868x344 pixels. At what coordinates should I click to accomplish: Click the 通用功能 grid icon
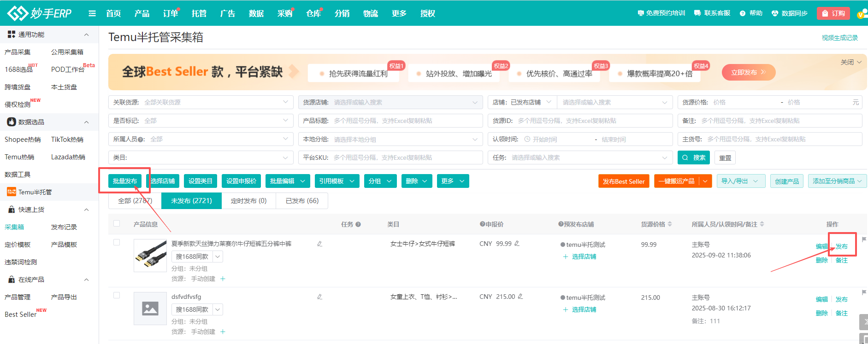12,34
